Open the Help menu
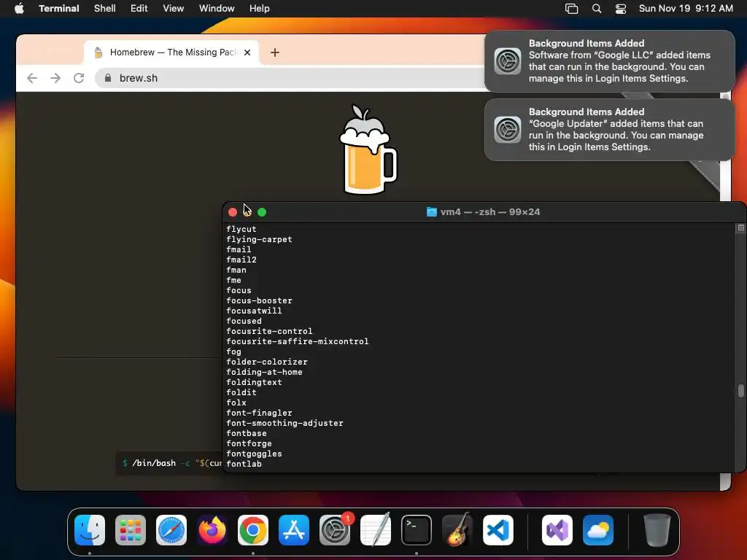The height and width of the screenshot is (560, 747). pos(260,8)
